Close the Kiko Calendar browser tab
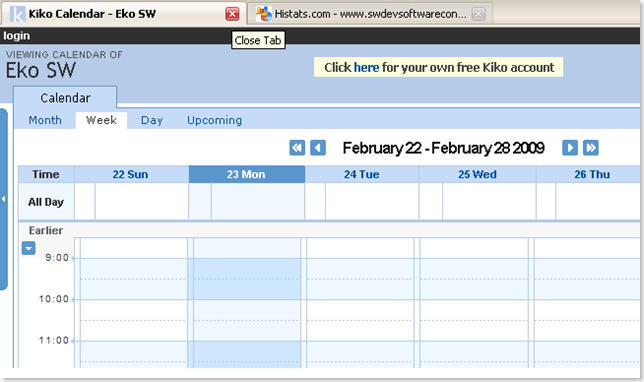 click(232, 14)
